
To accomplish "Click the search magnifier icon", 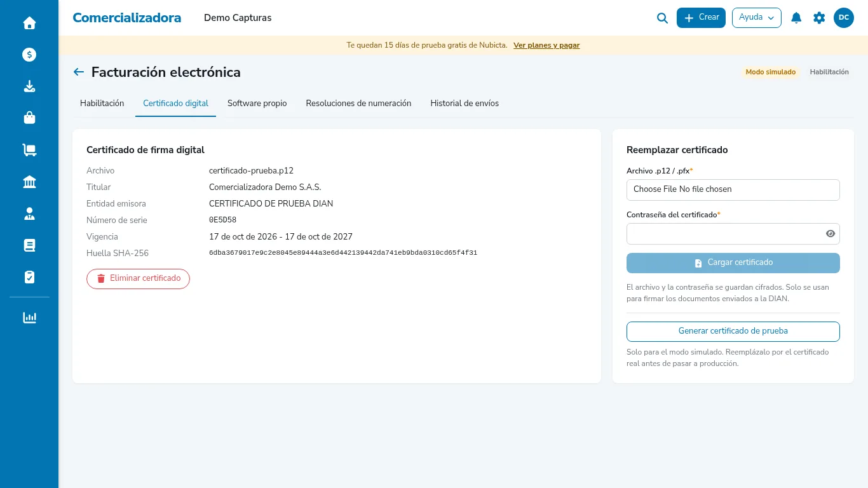I will (x=662, y=18).
